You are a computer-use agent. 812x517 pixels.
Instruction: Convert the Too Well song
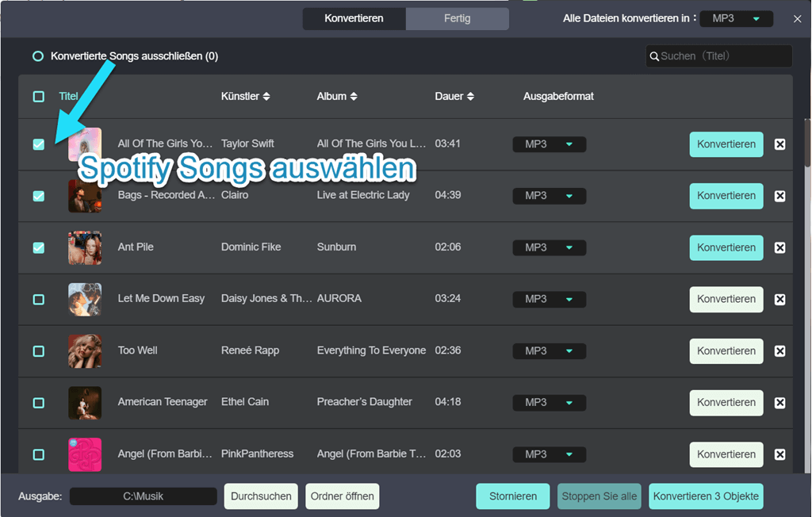point(726,350)
